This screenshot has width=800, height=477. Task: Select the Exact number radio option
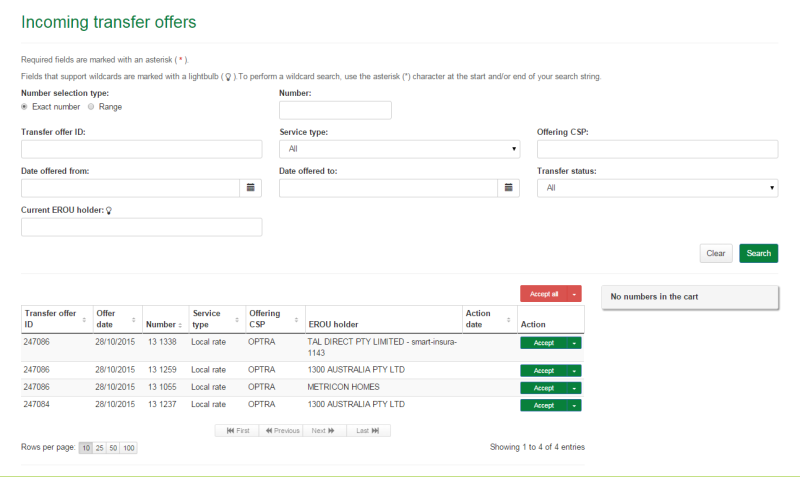pos(24,107)
